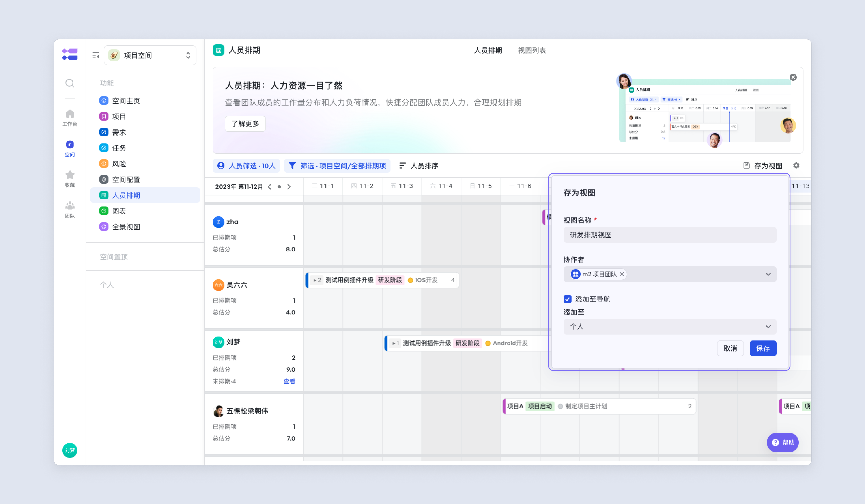Click the app logo icon

[x=70, y=55]
